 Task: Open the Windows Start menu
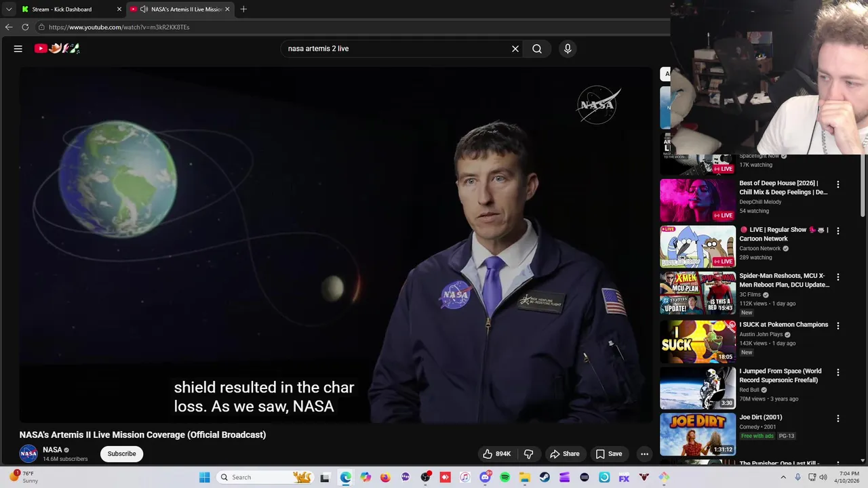click(x=204, y=477)
